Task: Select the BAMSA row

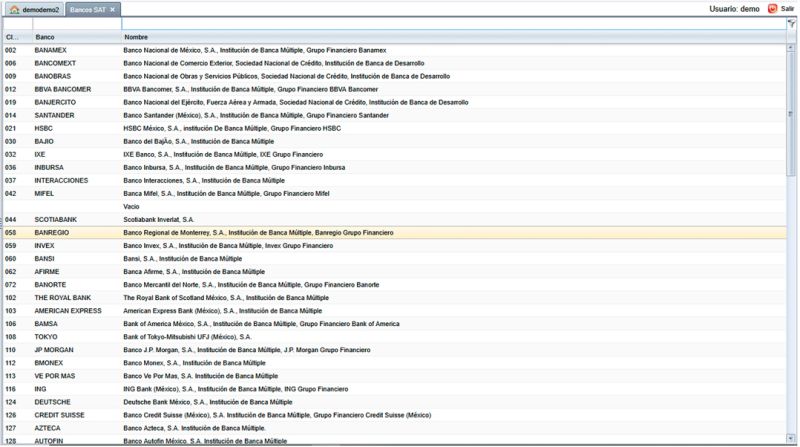Action: pyautogui.click(x=394, y=324)
